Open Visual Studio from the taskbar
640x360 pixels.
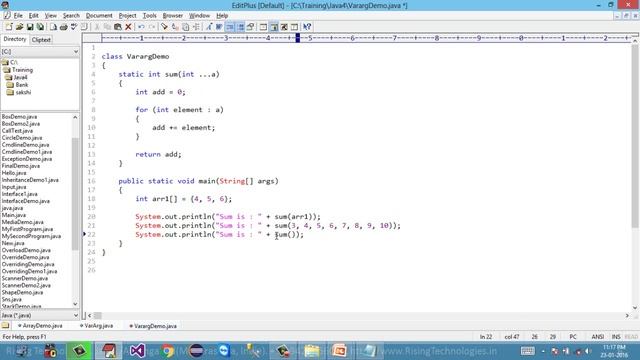click(x=138, y=351)
